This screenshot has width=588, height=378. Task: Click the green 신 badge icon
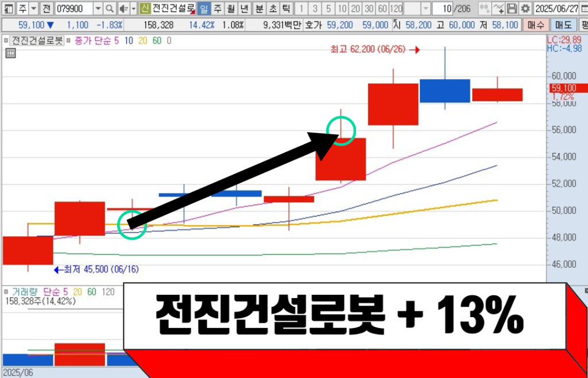144,8
